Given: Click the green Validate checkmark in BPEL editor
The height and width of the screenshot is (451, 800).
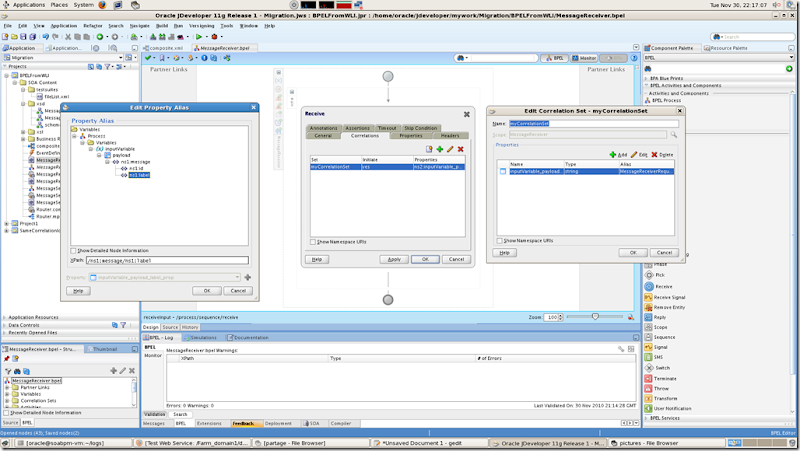Looking at the screenshot, I should (148, 58).
